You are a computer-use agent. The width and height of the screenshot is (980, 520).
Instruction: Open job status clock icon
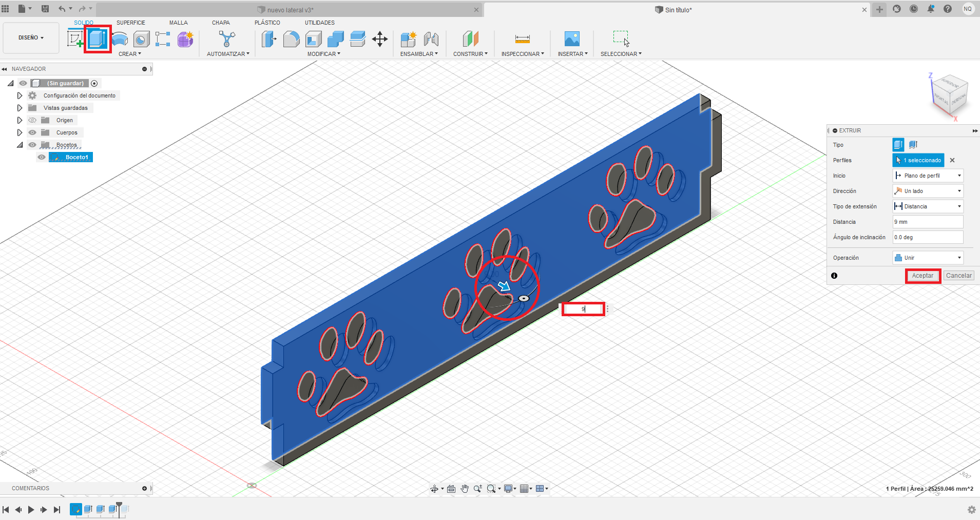pos(914,9)
